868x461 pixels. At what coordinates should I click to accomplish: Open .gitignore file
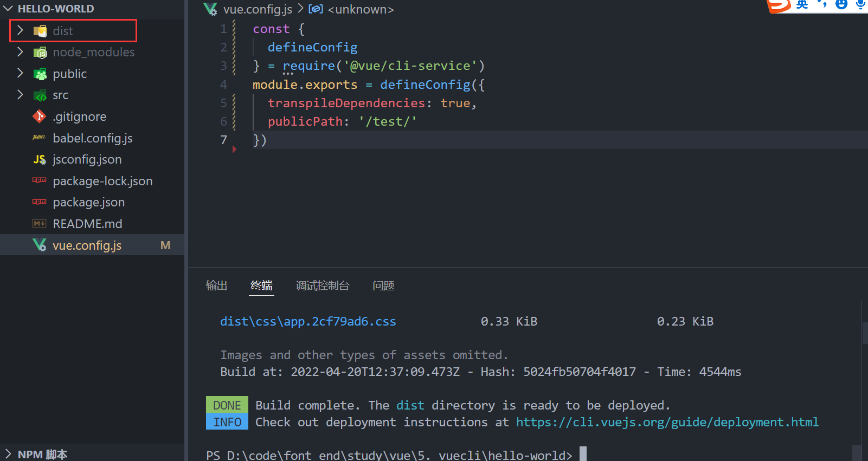click(80, 116)
